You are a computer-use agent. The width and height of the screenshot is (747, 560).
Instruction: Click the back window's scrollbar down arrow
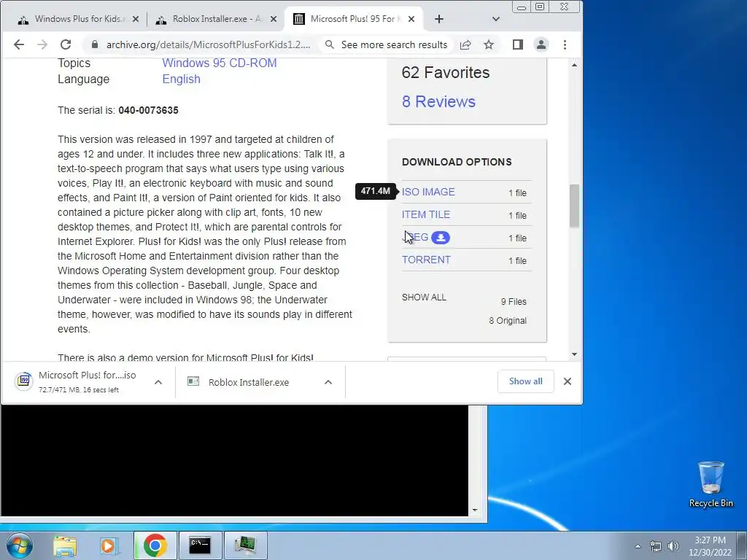click(x=474, y=510)
